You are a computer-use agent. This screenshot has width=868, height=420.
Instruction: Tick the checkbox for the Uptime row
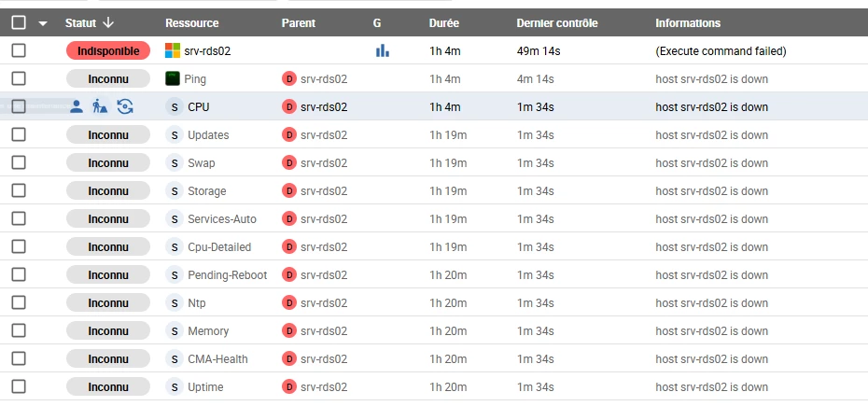[19, 386]
